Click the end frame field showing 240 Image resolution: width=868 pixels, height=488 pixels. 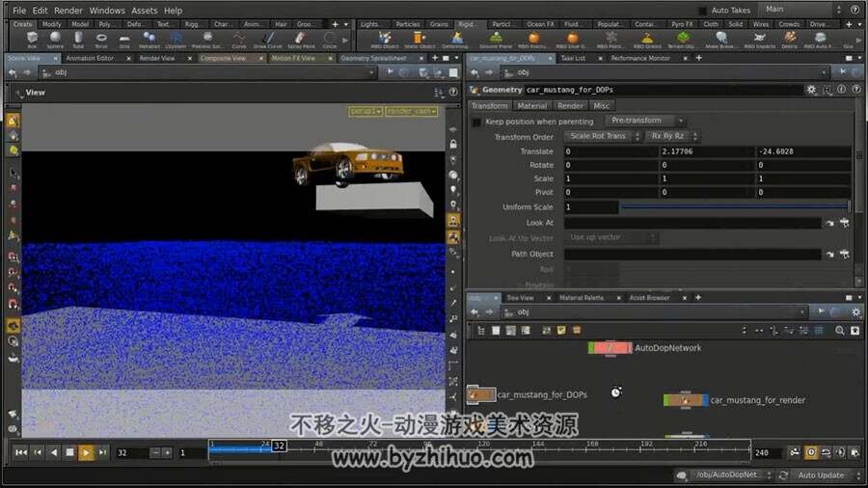point(766,452)
